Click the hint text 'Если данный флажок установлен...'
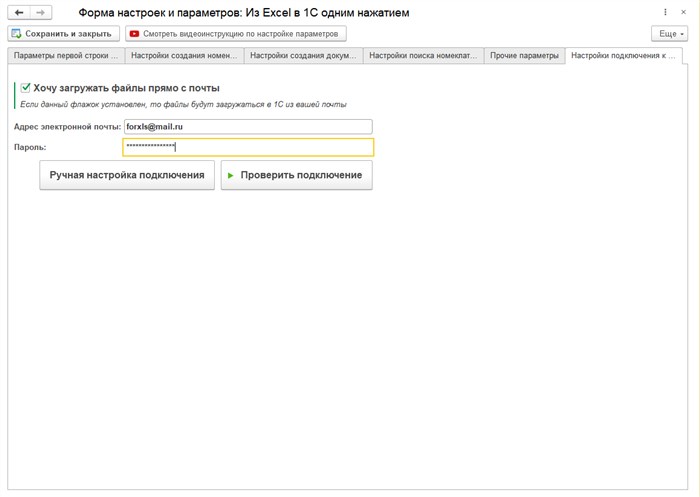 point(183,104)
